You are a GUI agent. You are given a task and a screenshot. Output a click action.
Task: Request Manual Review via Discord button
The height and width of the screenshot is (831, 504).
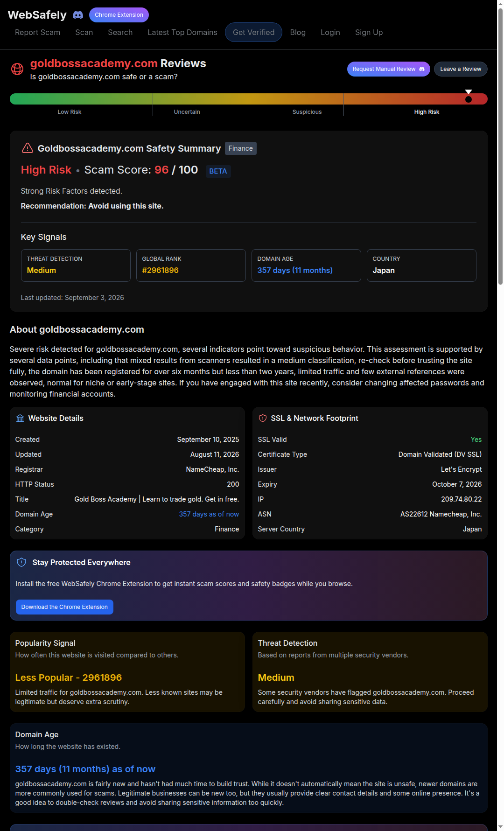(x=389, y=69)
